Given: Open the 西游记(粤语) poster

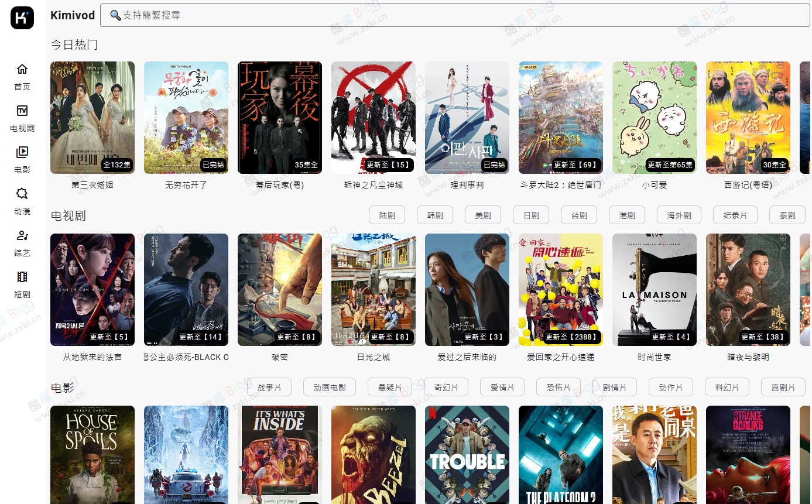Looking at the screenshot, I should click(x=748, y=118).
